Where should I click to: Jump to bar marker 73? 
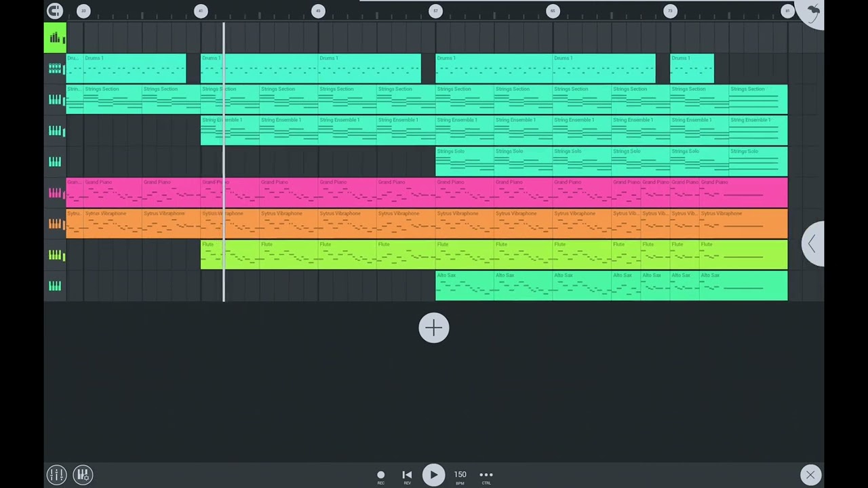(670, 11)
